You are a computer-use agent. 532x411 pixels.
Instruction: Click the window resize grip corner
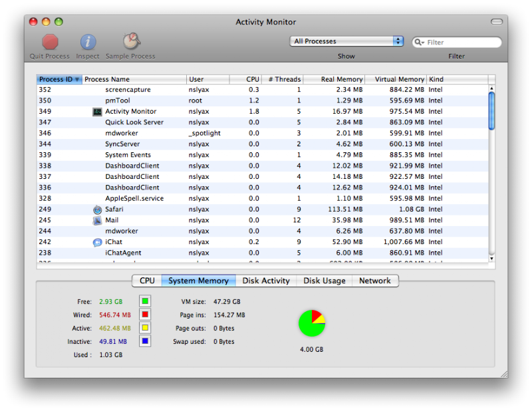click(x=504, y=374)
